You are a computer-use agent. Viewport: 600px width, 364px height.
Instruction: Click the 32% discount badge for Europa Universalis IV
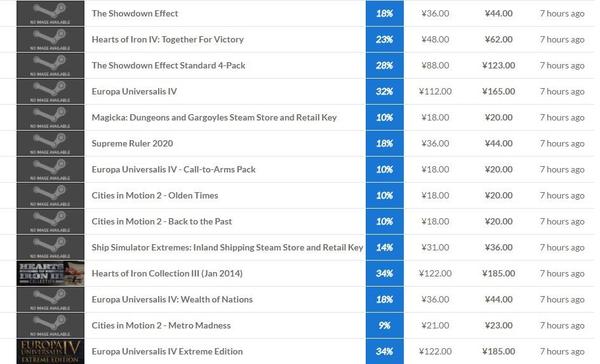click(385, 91)
